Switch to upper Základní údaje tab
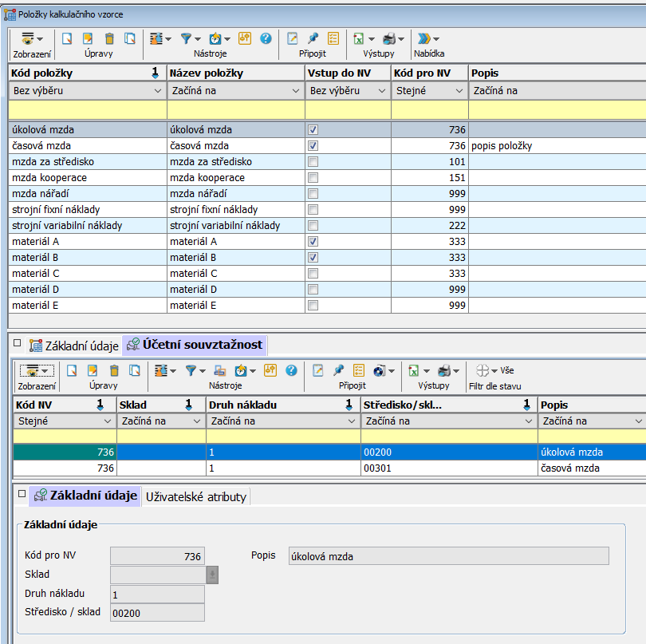The width and height of the screenshot is (646, 644). tap(74, 346)
